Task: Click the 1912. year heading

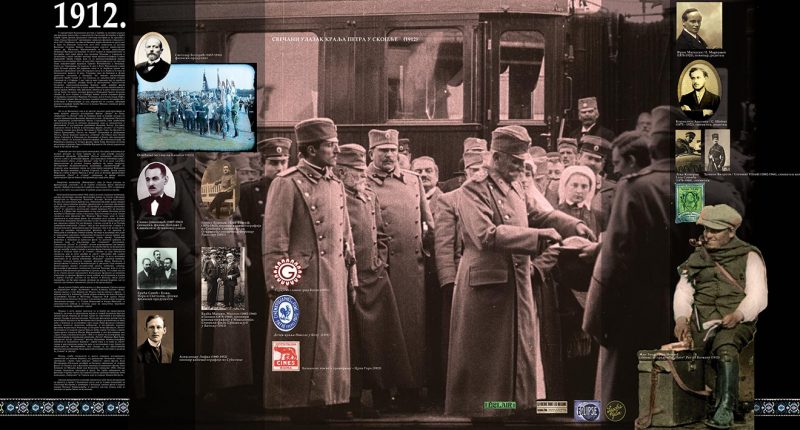Action: [x=89, y=15]
